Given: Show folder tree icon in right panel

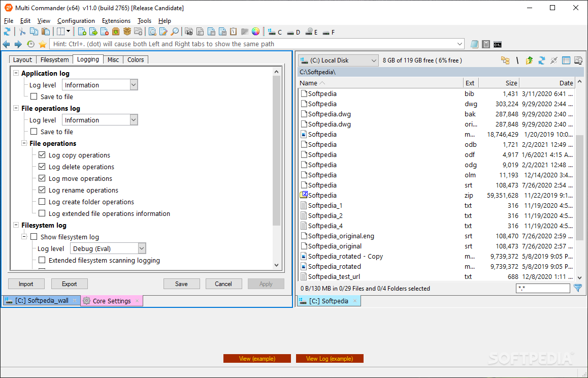Looking at the screenshot, I should point(506,60).
